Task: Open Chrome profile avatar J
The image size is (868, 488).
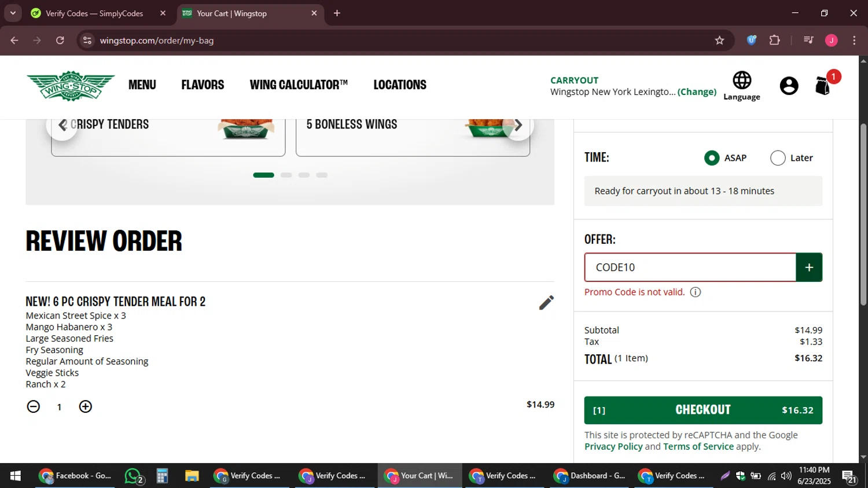Action: [832, 41]
